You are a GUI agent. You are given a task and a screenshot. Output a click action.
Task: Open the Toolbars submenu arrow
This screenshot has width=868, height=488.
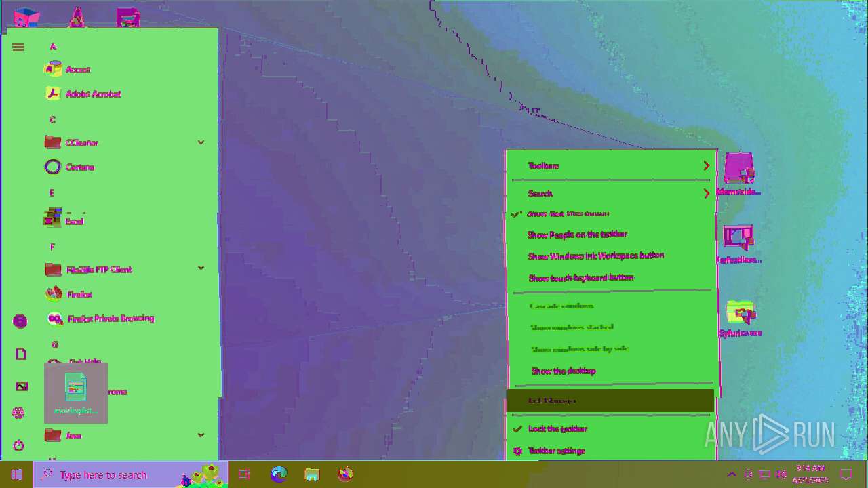pos(706,166)
